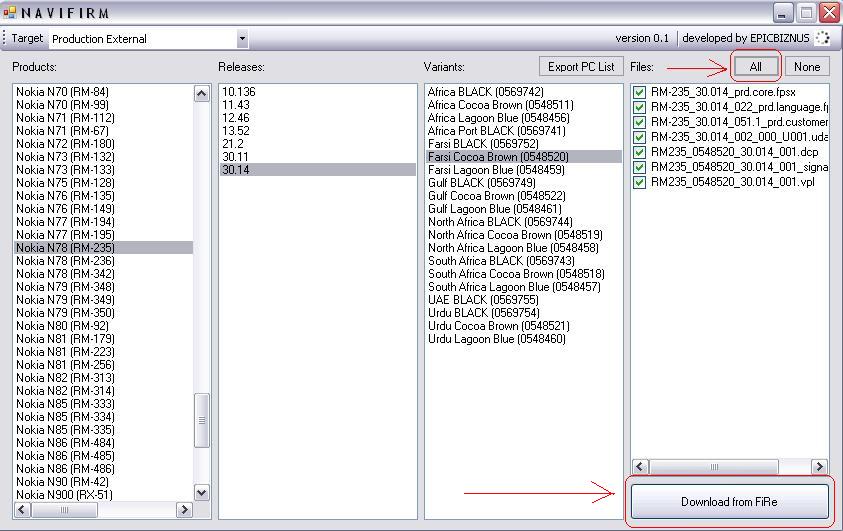Viewport: 843px width, 531px height.
Task: Select Nokia N86 (RM-484) product
Action: click(103, 443)
